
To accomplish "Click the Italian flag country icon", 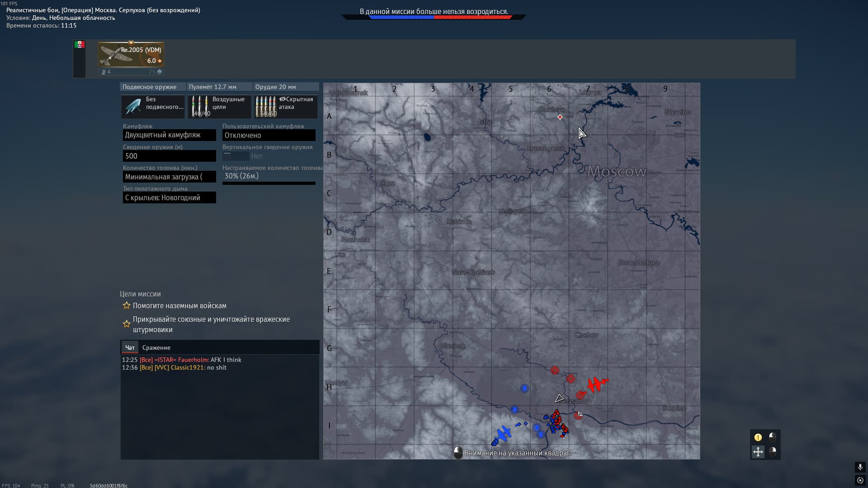I will tap(80, 45).
